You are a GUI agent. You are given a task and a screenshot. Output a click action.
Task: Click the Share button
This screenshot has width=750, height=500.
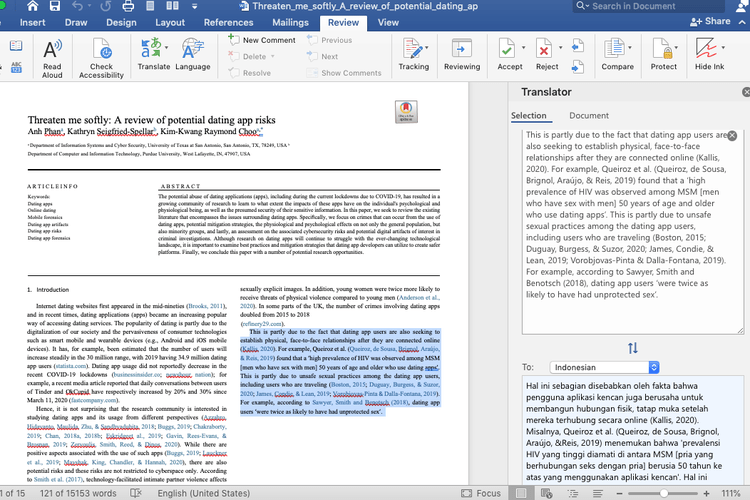click(710, 21)
